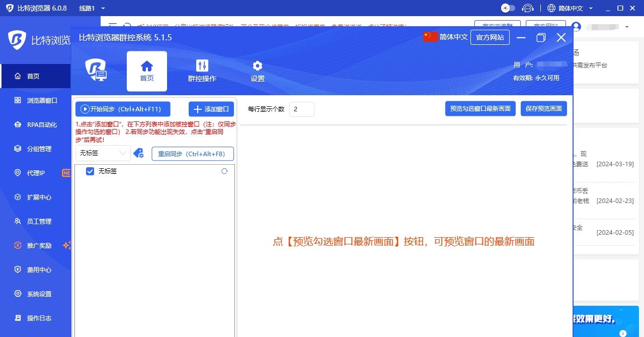Open the 无标签 tag filter dropdown
This screenshot has width=644, height=337.
(103, 153)
